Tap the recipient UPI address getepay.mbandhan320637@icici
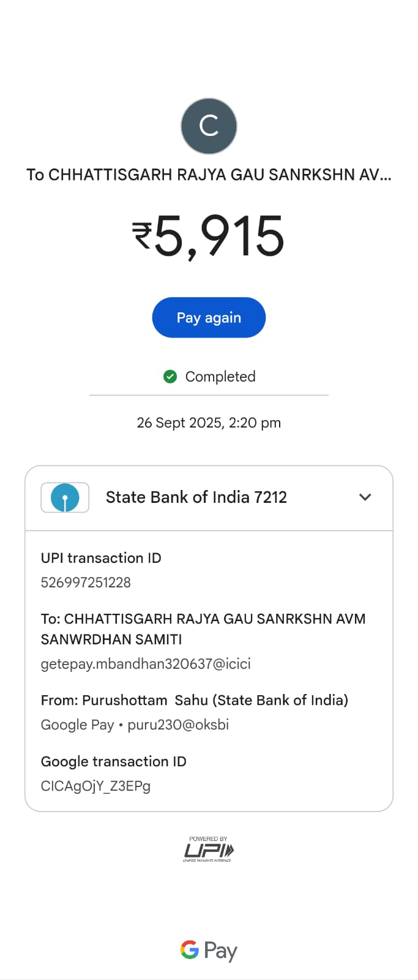The image size is (418, 980). [146, 664]
